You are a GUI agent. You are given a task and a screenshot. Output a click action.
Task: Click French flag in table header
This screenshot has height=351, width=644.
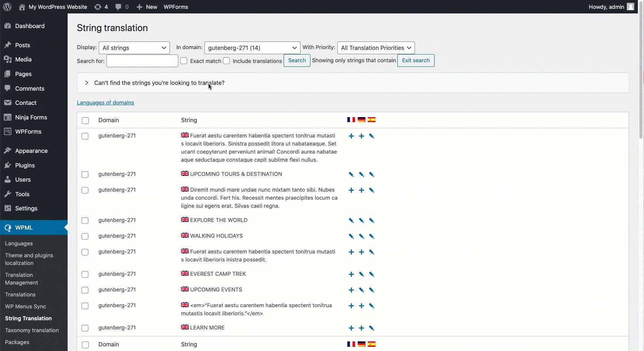351,120
